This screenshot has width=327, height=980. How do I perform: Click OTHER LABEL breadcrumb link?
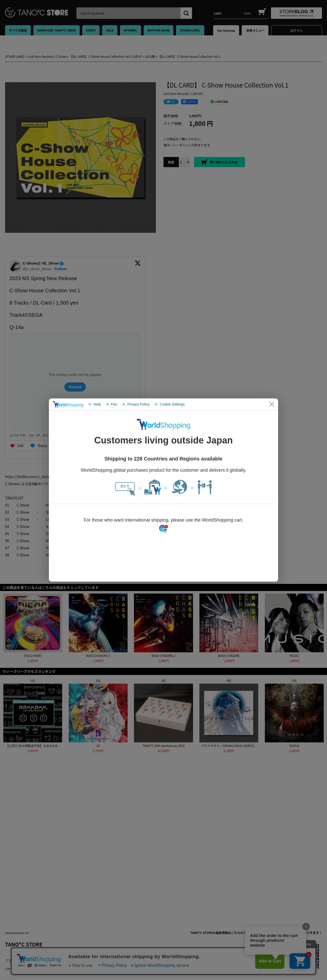coord(15,57)
